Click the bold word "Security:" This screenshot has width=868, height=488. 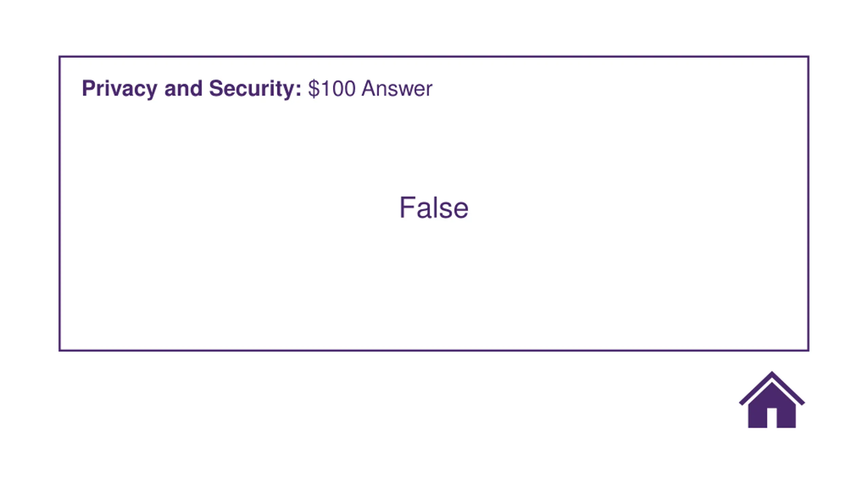coord(255,89)
